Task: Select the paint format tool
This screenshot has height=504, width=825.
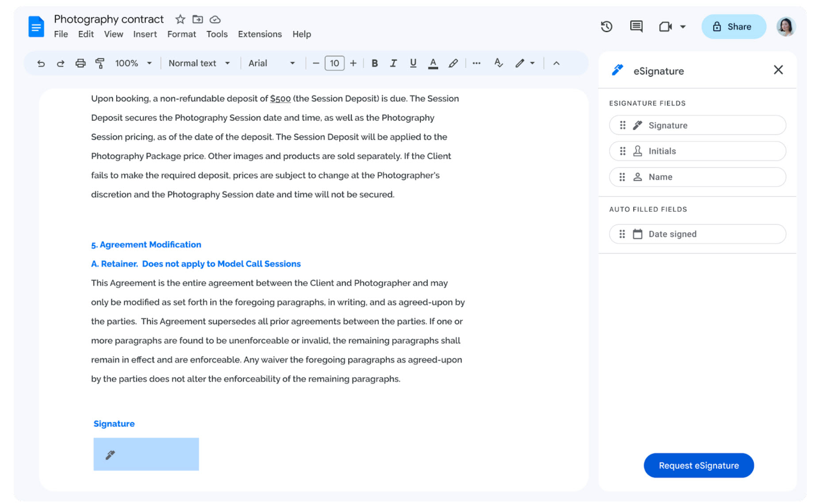Action: click(x=100, y=63)
